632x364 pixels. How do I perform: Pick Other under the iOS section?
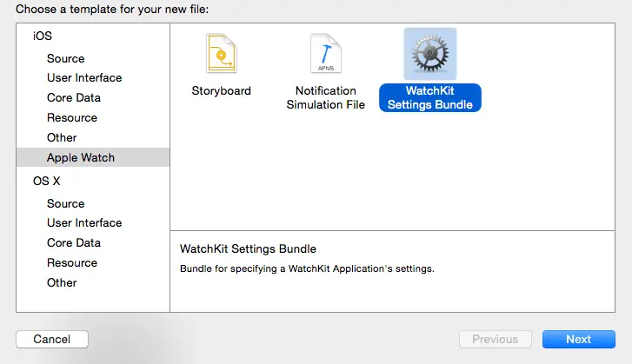62,137
